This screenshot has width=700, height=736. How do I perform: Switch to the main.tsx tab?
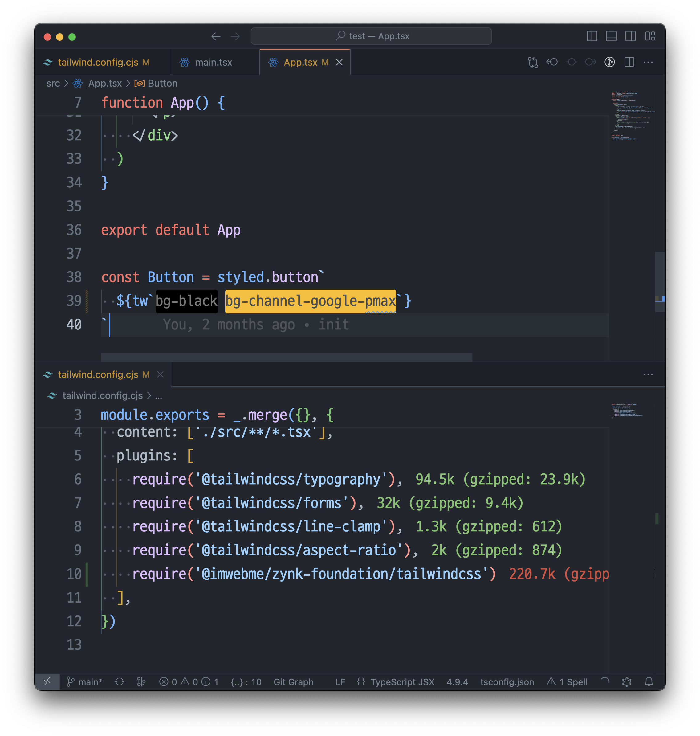pos(213,62)
